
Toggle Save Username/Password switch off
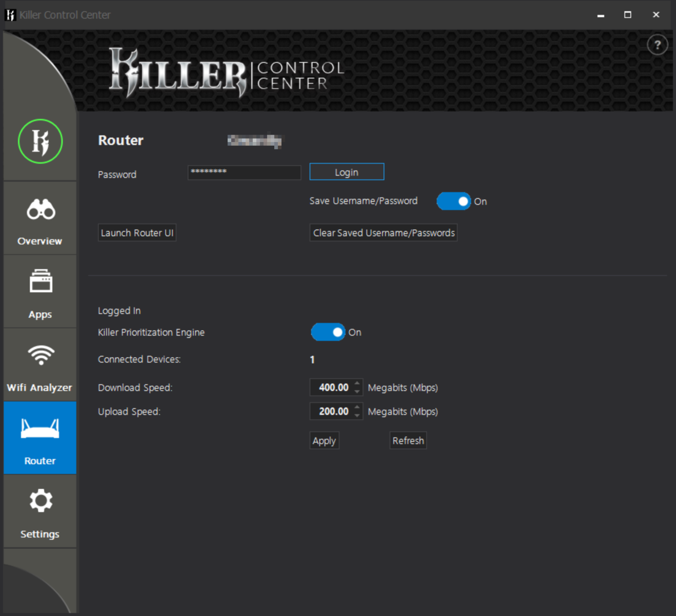(x=454, y=202)
